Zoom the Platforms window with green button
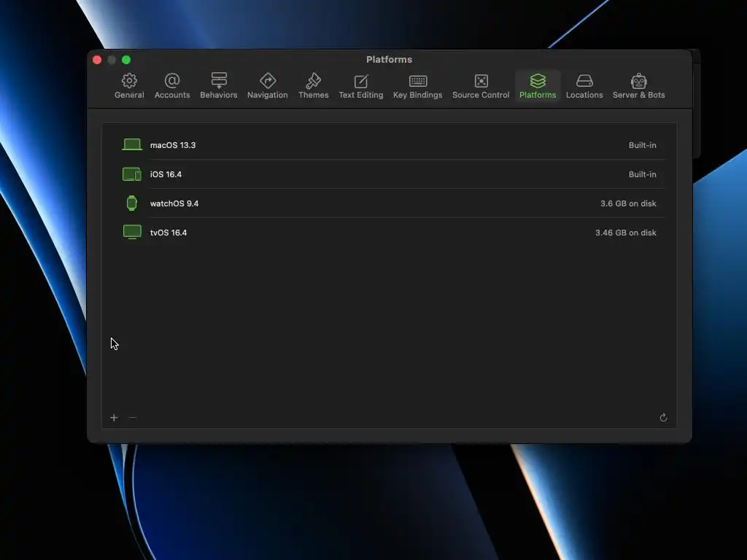This screenshot has height=560, width=747. click(126, 60)
